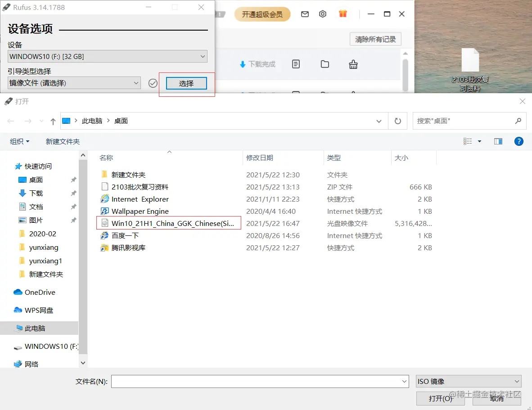Click 此电脑 in the address breadcrumb
Viewport: 532px width, 410px height.
(92, 121)
